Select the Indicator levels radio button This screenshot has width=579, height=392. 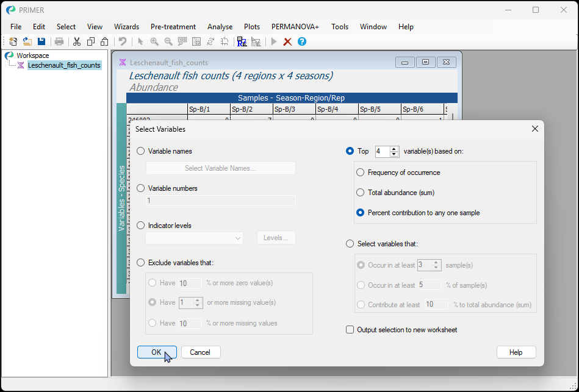point(141,226)
